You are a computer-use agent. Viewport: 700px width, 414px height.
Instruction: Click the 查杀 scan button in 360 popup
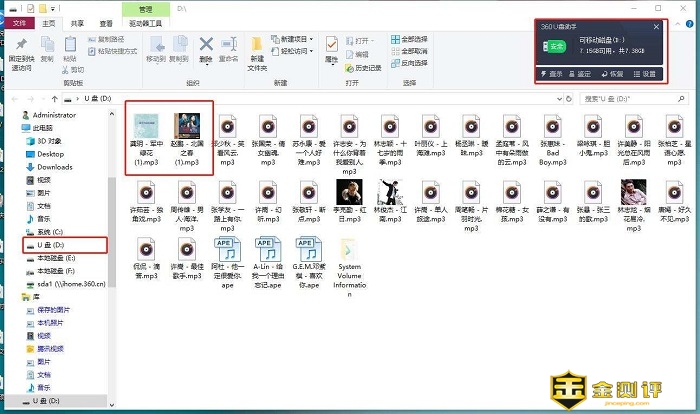pyautogui.click(x=552, y=74)
